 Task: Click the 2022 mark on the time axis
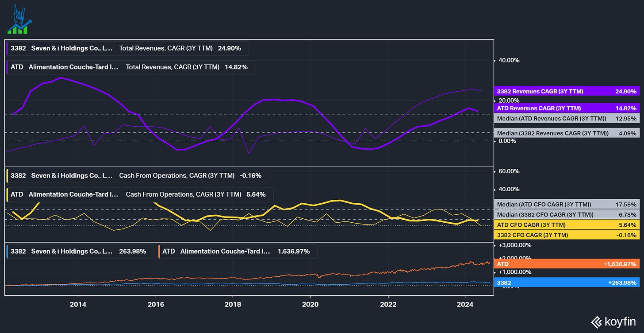point(388,304)
